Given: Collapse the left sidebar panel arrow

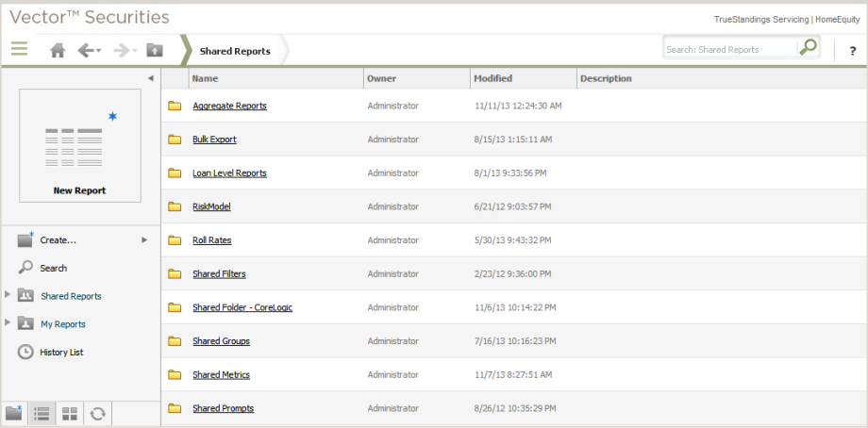Looking at the screenshot, I should 151,78.
